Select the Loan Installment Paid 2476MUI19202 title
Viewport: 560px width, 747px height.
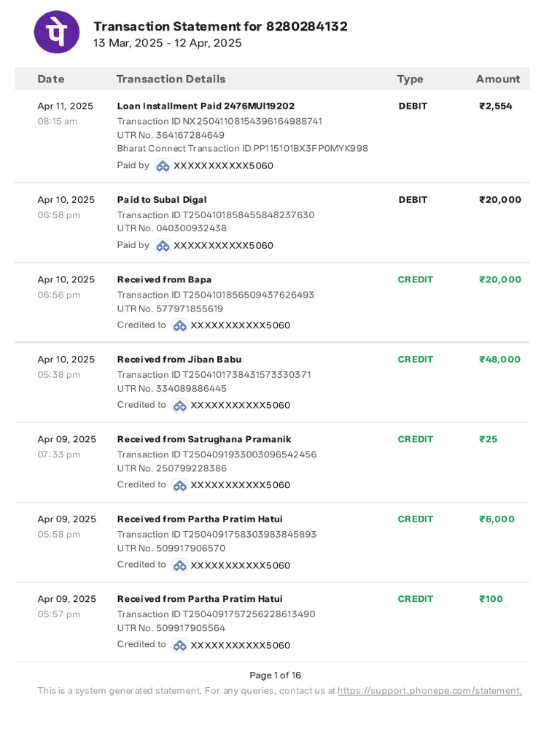click(206, 106)
